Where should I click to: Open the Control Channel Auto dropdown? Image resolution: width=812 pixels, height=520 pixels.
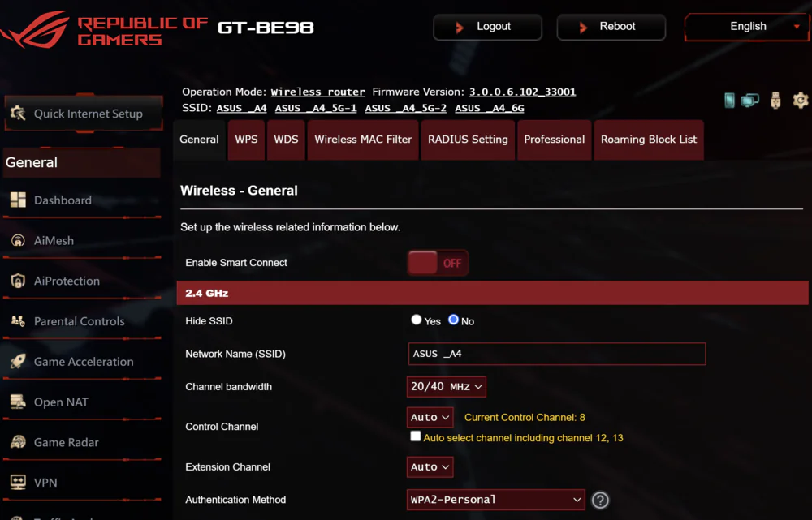click(x=430, y=417)
